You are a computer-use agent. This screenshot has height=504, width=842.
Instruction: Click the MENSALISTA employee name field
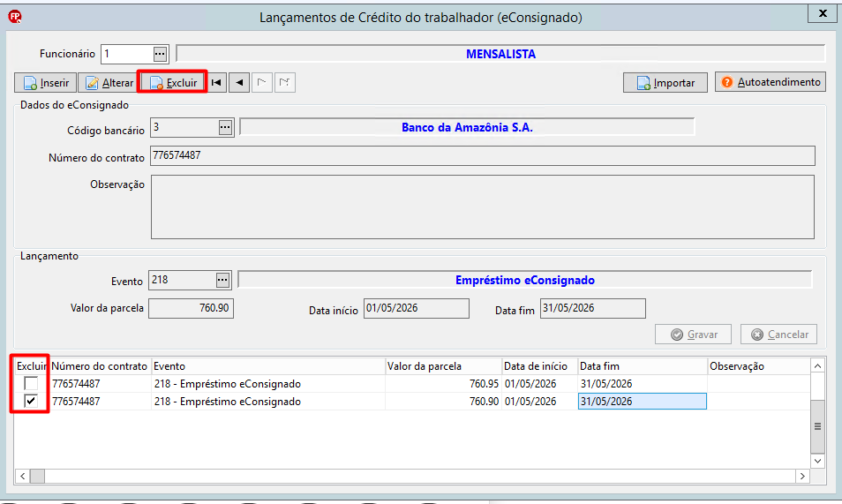[500, 54]
